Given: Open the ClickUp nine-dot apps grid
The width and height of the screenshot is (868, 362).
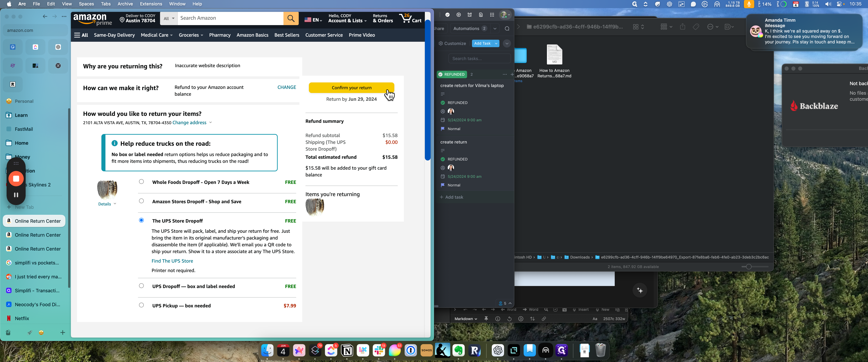Looking at the screenshot, I should tap(492, 15).
